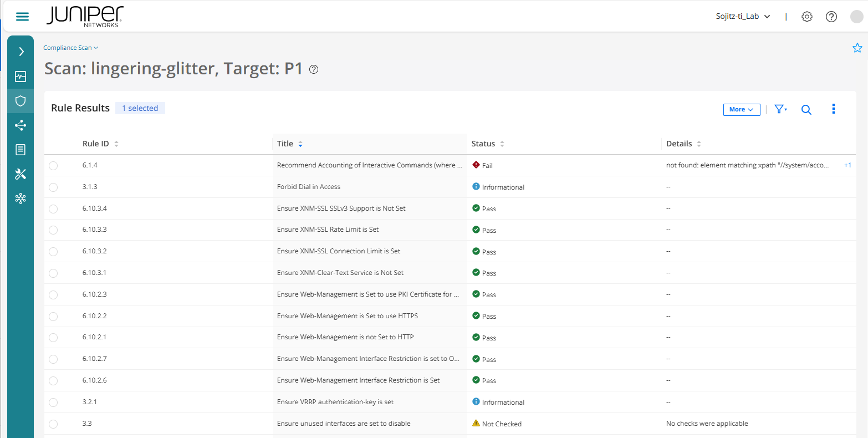
Task: Open the Sojitz-ti_Lab organization dropdown
Action: coord(743,17)
